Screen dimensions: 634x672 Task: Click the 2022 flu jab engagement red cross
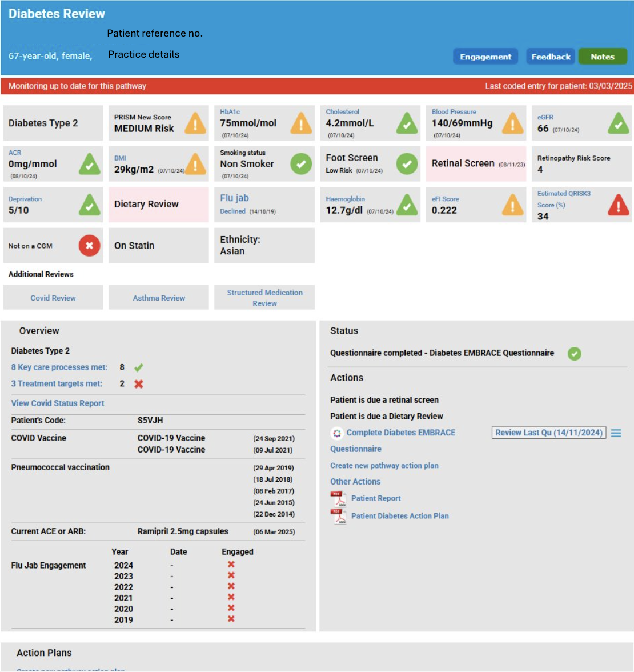coord(231,586)
